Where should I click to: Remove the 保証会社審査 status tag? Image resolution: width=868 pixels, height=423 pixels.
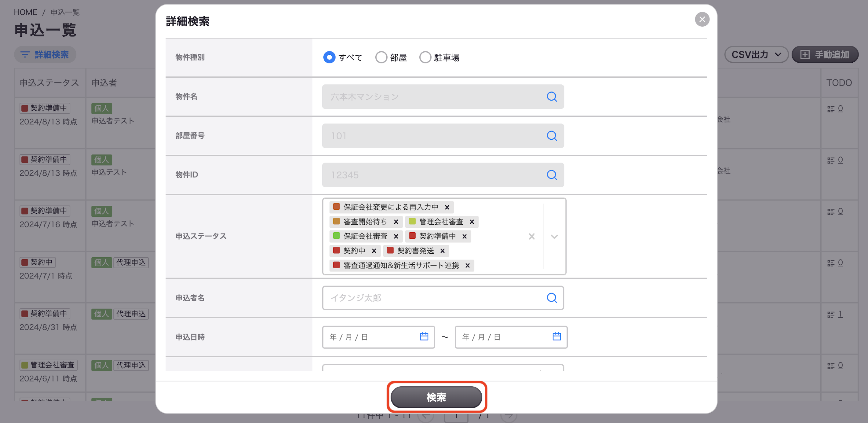pyautogui.click(x=396, y=236)
